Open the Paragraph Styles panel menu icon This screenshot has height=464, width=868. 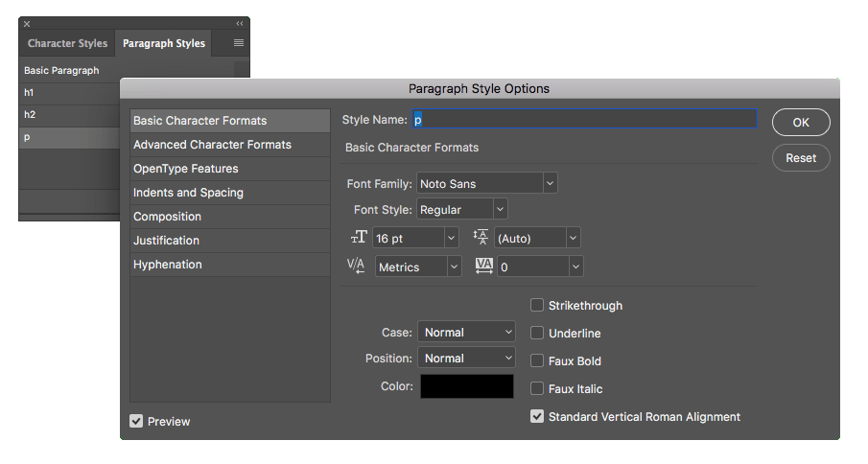coord(239,43)
